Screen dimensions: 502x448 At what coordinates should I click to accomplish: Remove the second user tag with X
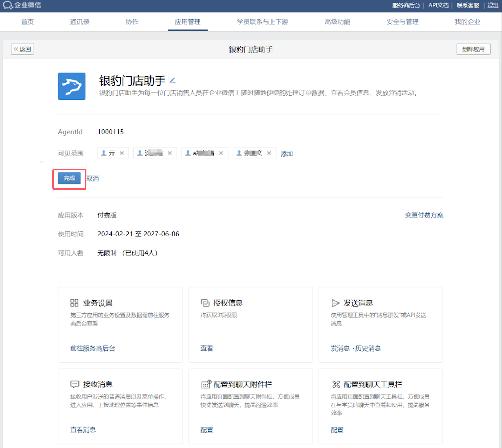point(170,153)
